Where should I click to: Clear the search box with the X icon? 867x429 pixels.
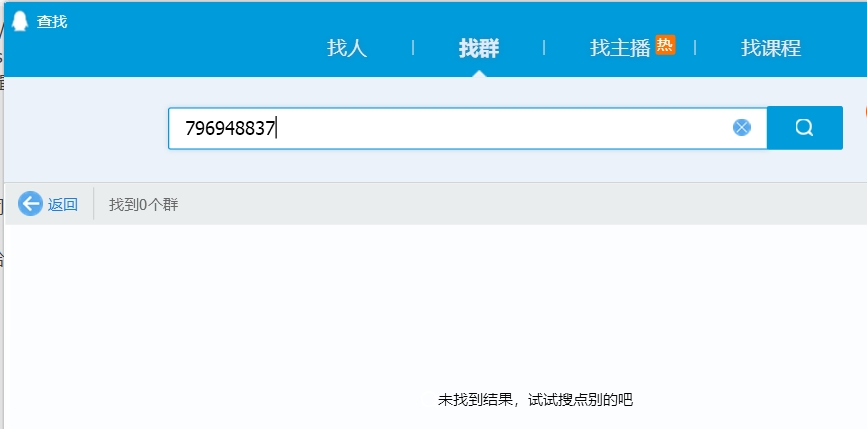click(741, 128)
